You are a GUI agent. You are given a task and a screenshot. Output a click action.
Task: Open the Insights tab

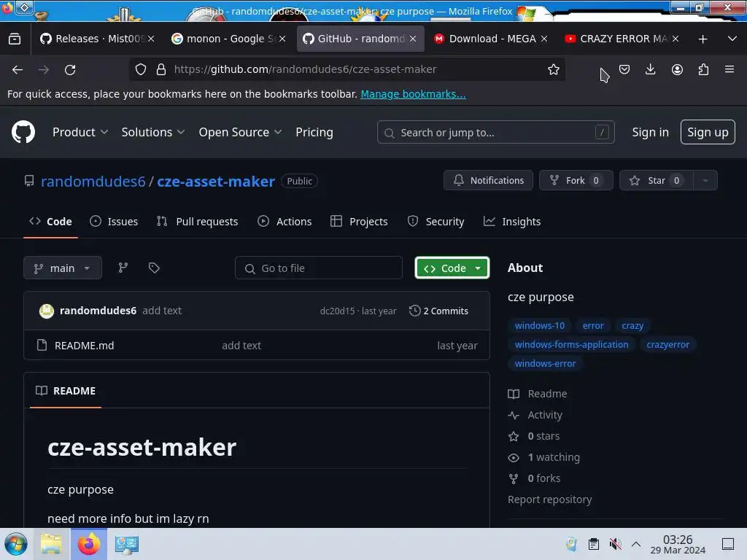(512, 222)
